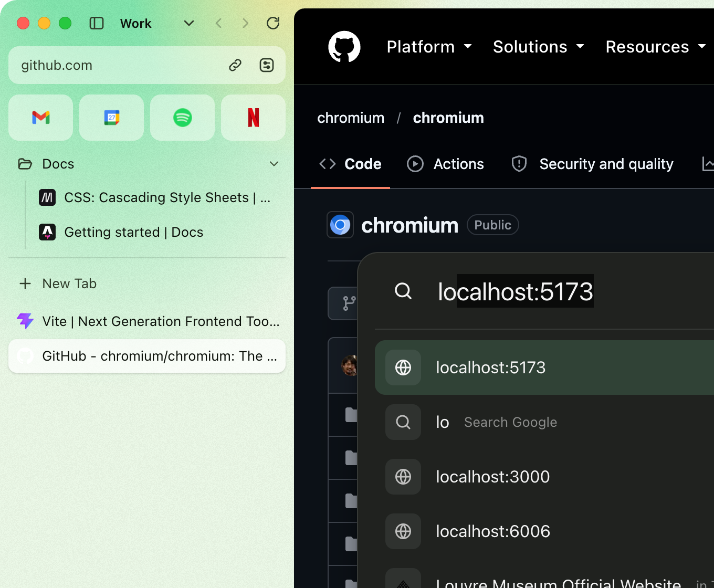Select the 'lo Search Google' suggestion
Screen dimensions: 714x588
coord(544,422)
